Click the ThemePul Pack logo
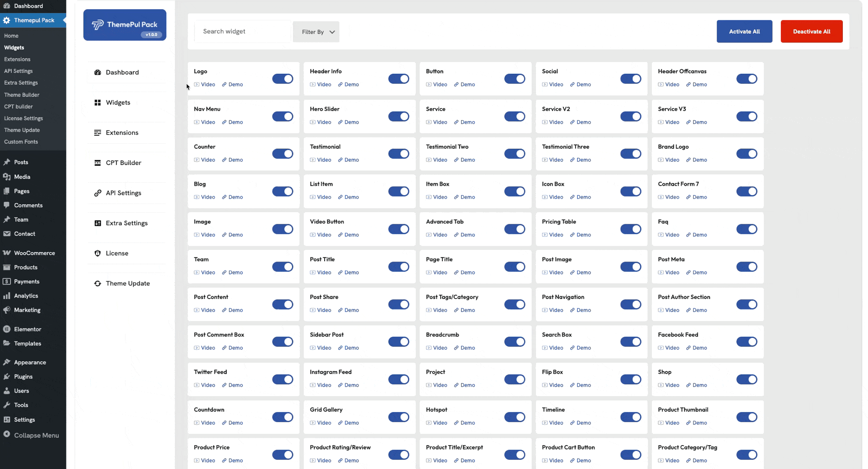868x469 pixels. (125, 25)
